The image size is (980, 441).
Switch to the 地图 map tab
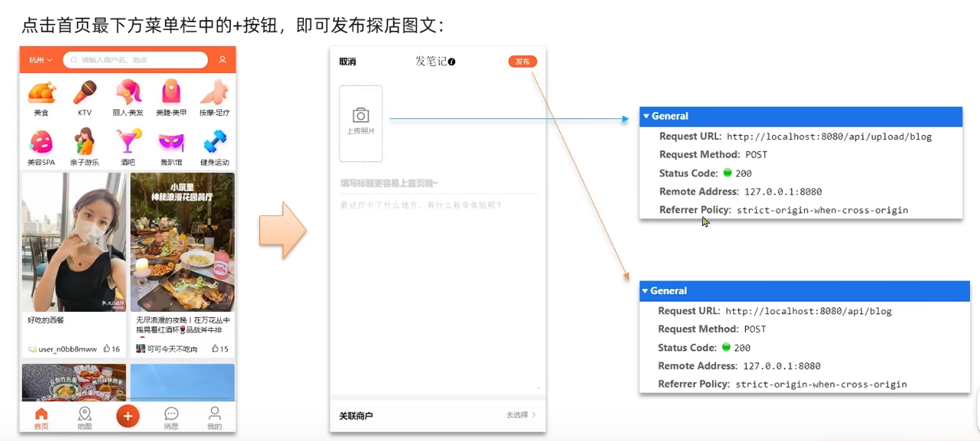[84, 418]
